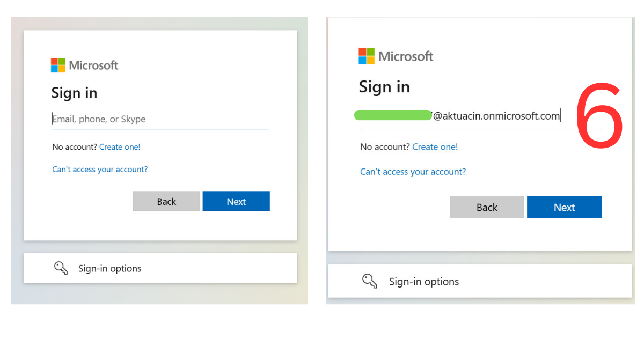The image size is (644, 338).
Task: Click the Sign in heading on left panel
Action: (x=74, y=93)
